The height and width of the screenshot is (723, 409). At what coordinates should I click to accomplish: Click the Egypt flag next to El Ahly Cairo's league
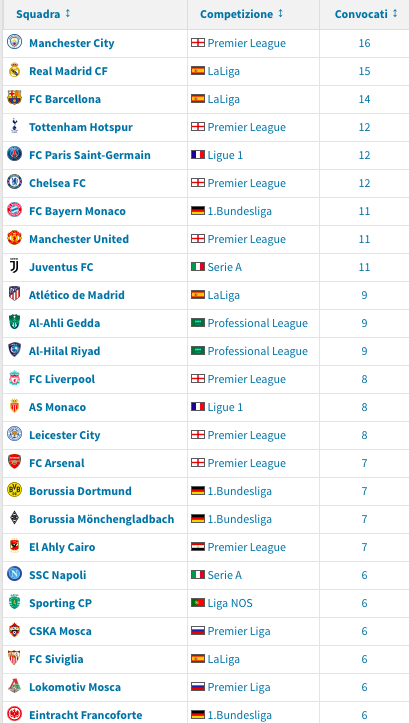pyautogui.click(x=198, y=547)
